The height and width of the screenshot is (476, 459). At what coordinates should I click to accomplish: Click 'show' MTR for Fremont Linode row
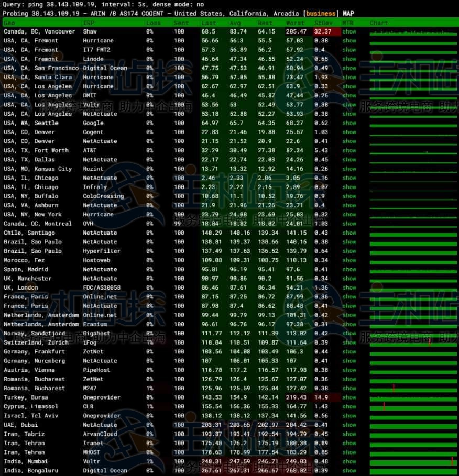(x=349, y=59)
